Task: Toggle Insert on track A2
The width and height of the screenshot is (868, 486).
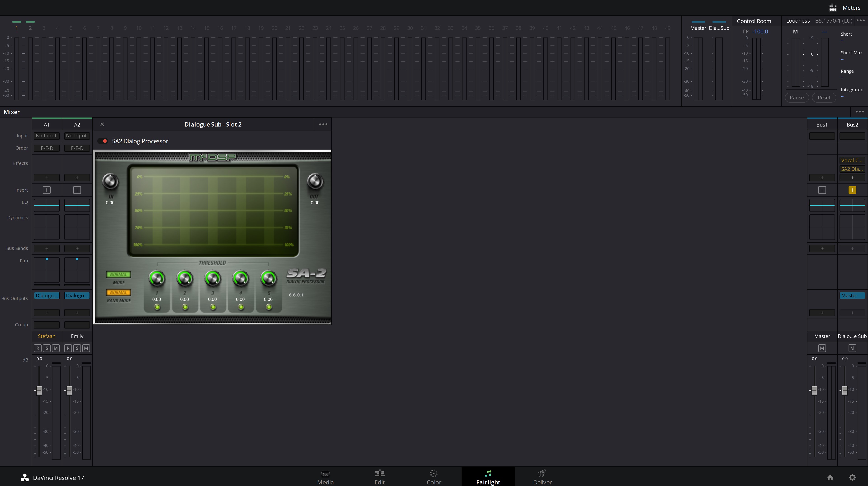Action: pos(77,190)
